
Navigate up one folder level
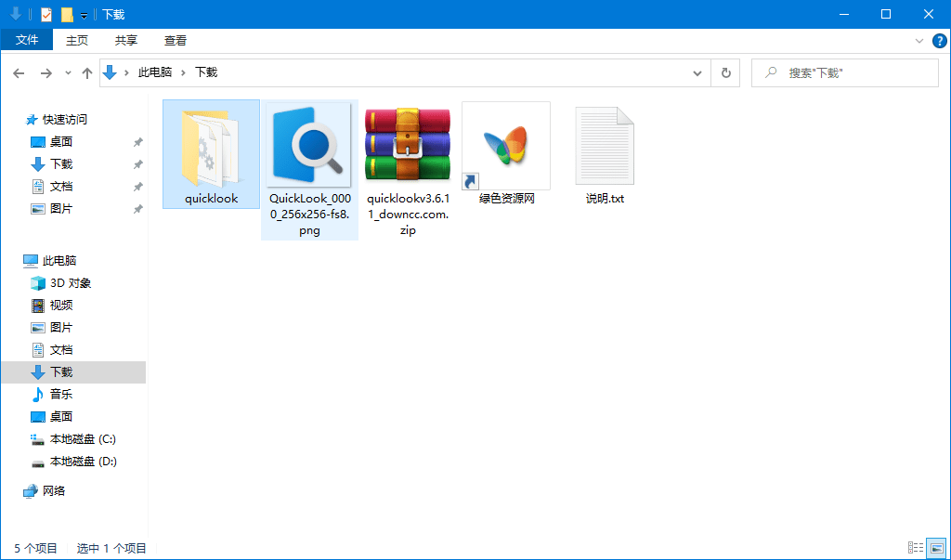[x=87, y=72]
